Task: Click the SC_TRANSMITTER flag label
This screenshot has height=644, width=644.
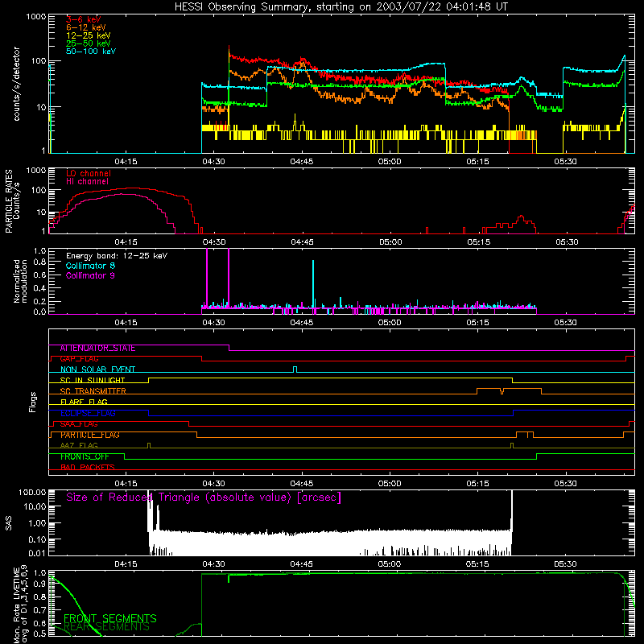Action: pos(93,391)
